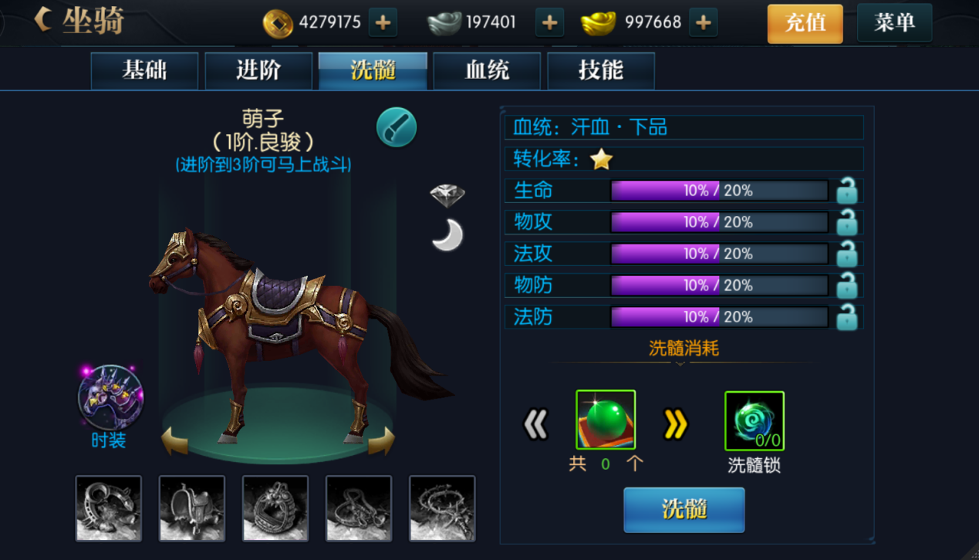Toggle the lock for 生命 attribute
Viewport: 979px width, 560px height.
pos(847,191)
